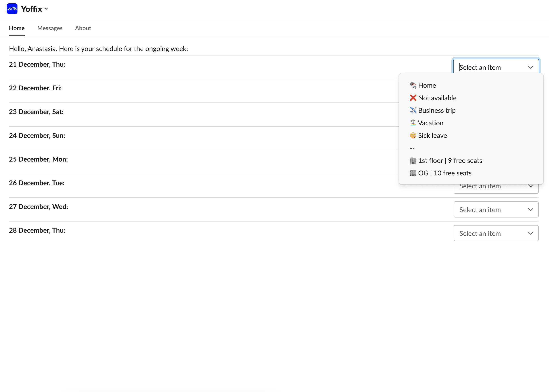The height and width of the screenshot is (392, 549).
Task: Open the 26 December select dropdown
Action: click(496, 189)
